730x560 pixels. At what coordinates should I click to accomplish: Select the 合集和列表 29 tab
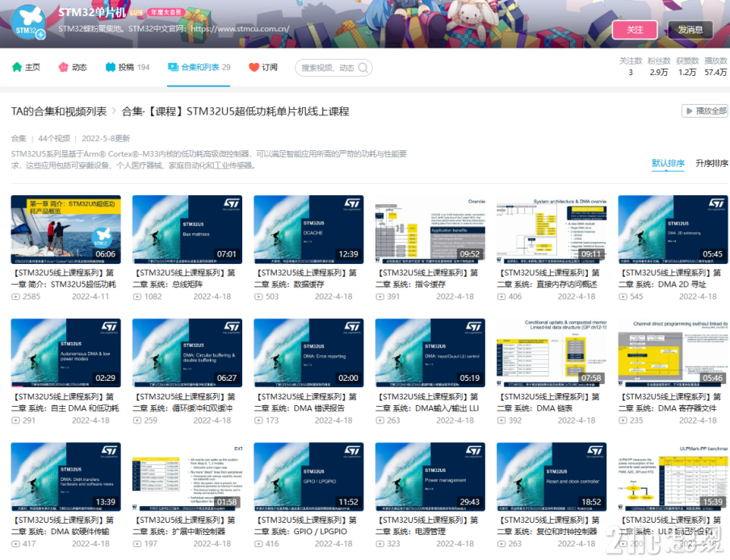(x=199, y=68)
